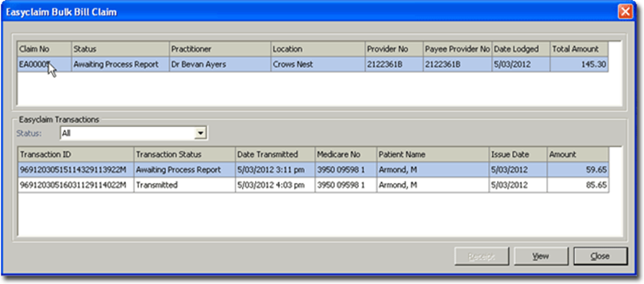
Task: Click the Location column header
Action: pos(318,49)
